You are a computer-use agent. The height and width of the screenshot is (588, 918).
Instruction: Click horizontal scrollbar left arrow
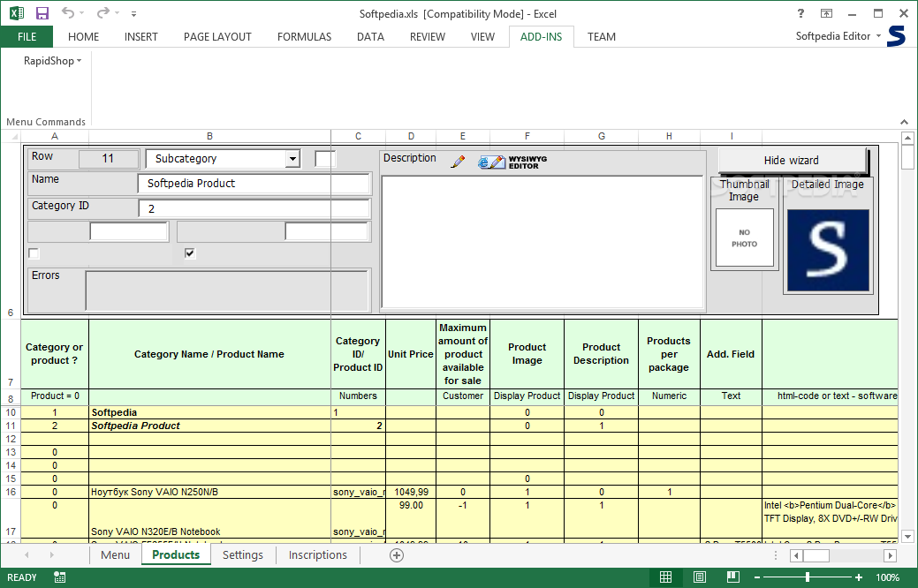tap(796, 555)
